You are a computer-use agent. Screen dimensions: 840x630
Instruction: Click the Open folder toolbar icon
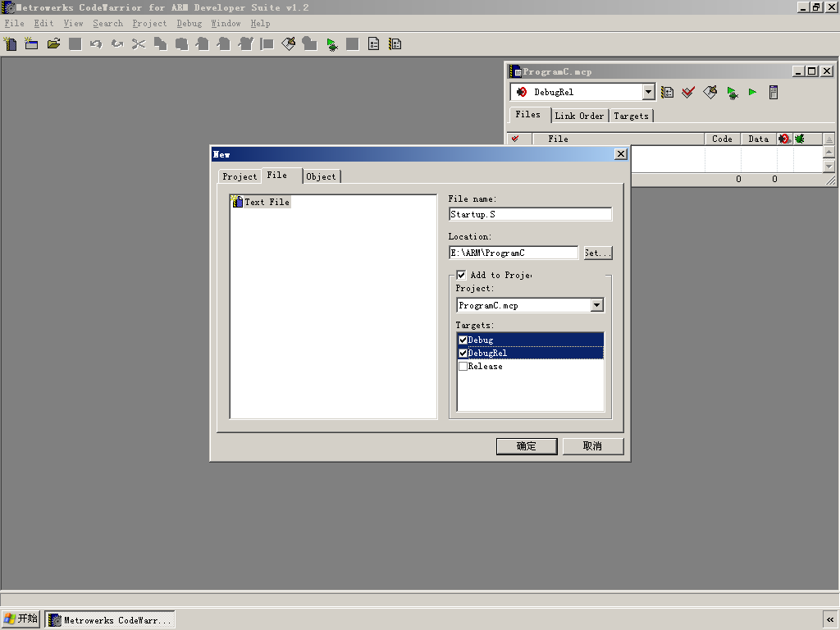pyautogui.click(x=53, y=44)
